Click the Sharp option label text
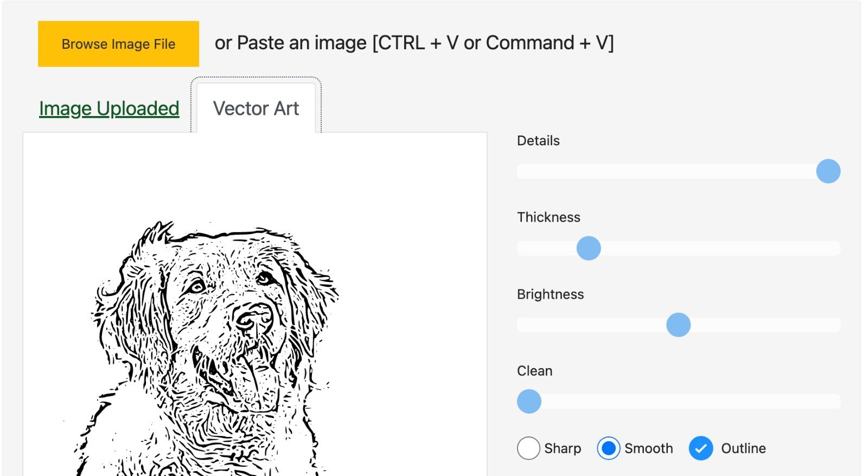 pos(563,448)
